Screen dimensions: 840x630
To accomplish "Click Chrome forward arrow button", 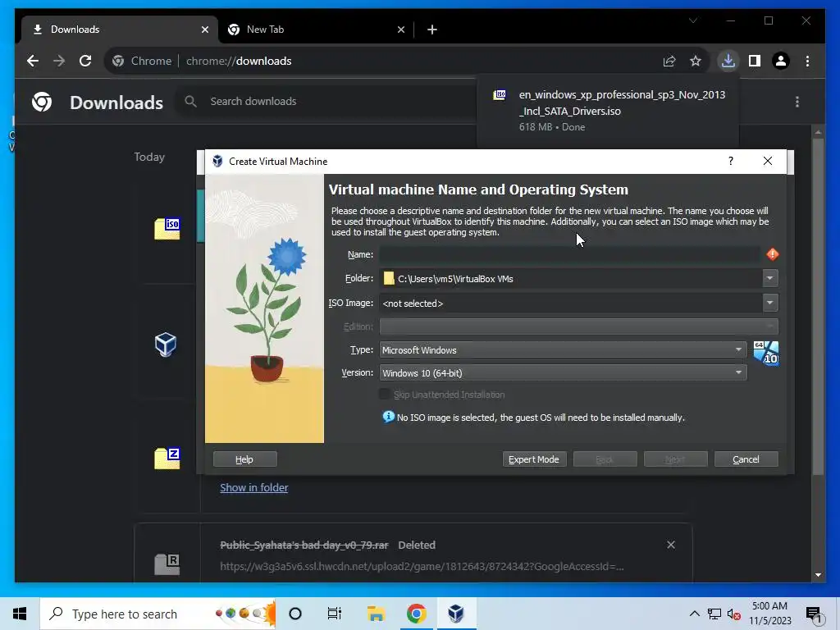I will [59, 61].
